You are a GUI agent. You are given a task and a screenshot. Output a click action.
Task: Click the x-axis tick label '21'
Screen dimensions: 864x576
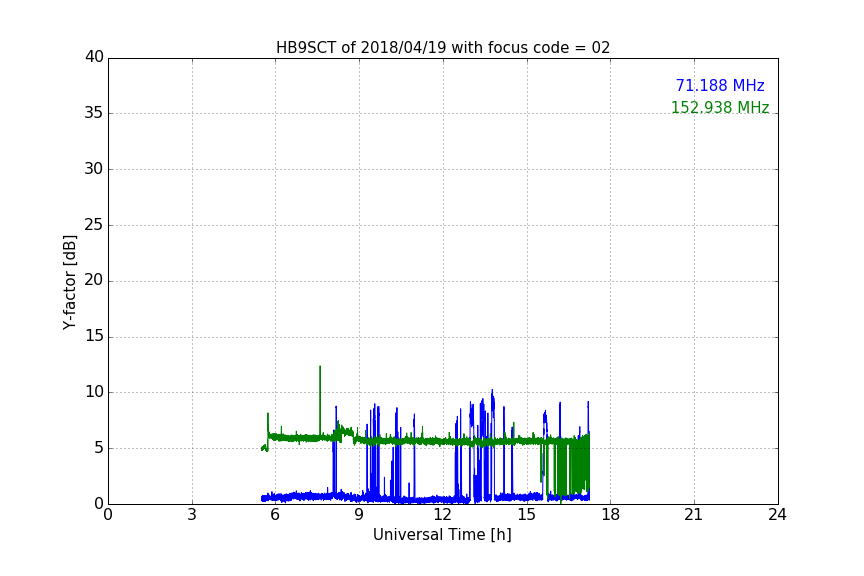694,515
